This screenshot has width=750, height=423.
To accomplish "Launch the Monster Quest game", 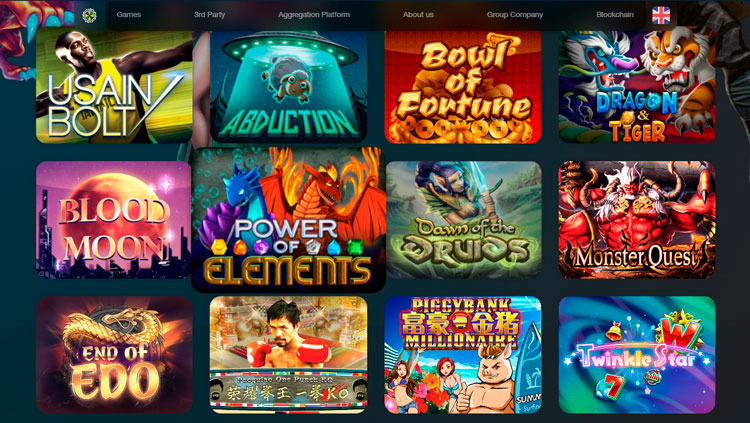I will (x=637, y=220).
